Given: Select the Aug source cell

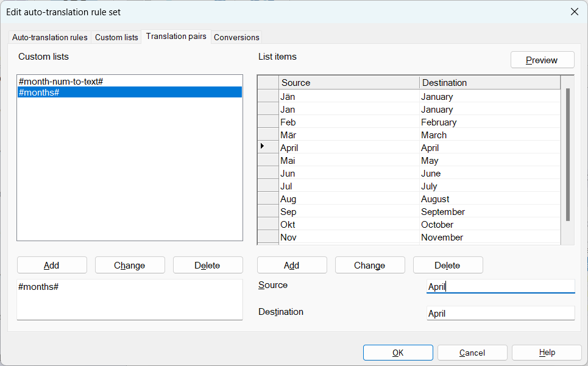Looking at the screenshot, I should (349, 199).
